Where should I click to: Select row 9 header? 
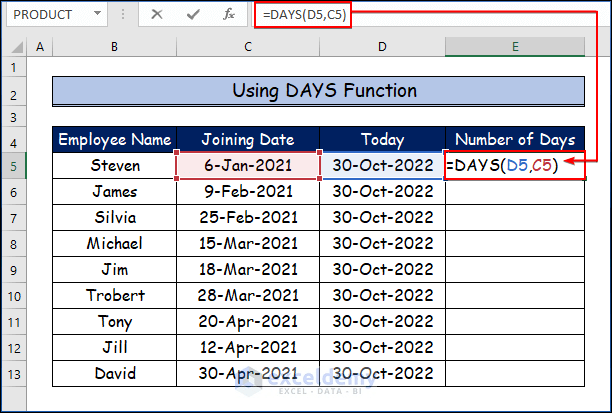coord(14,270)
